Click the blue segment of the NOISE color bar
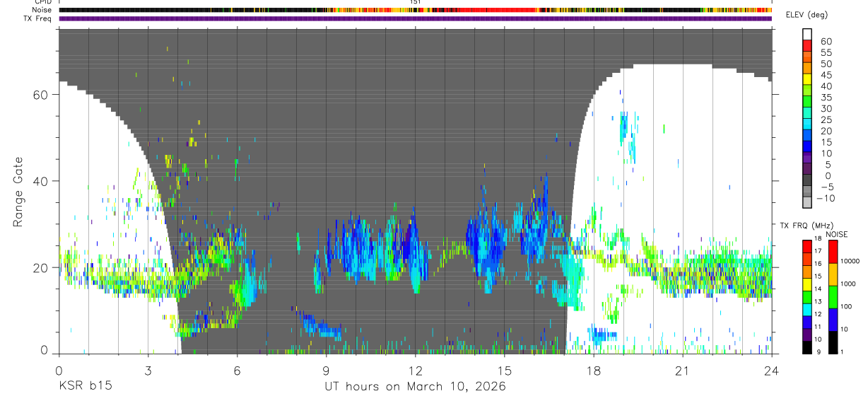 [x=833, y=320]
